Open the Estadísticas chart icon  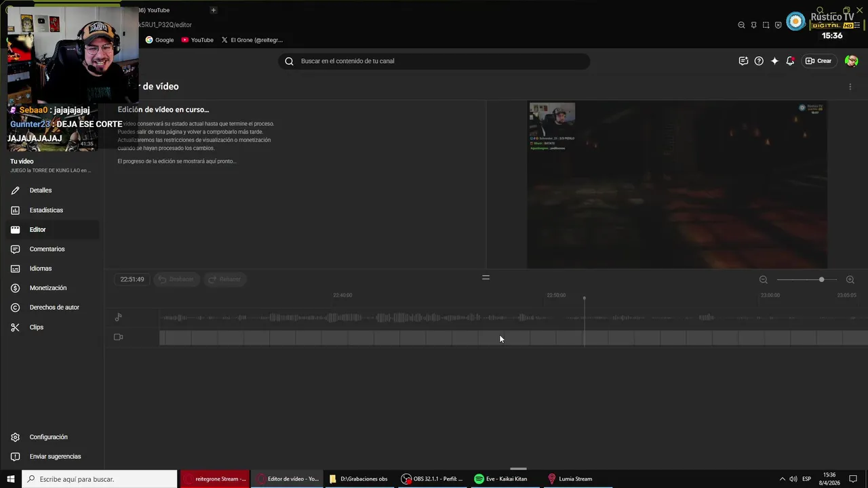click(x=15, y=210)
